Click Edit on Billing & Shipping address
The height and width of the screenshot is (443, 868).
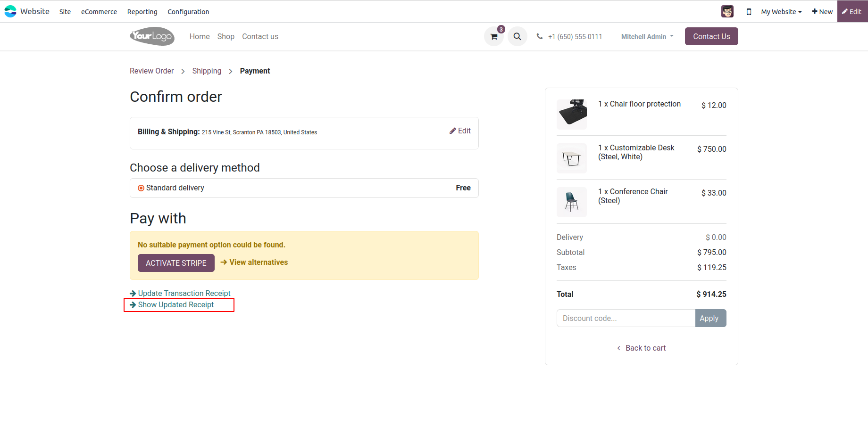(460, 131)
